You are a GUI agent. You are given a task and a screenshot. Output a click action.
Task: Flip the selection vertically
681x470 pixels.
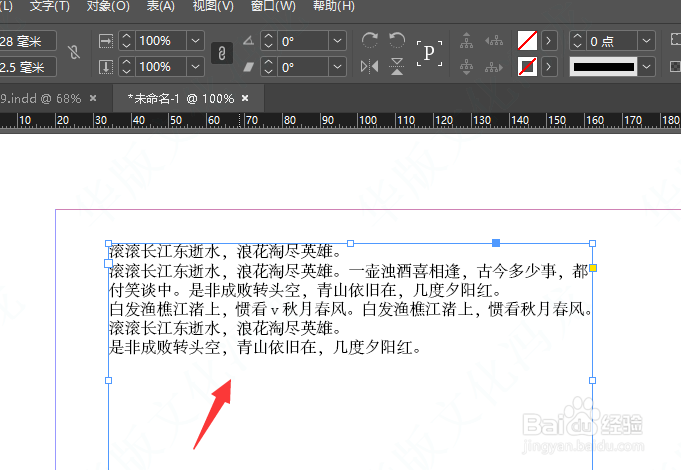pos(397,66)
